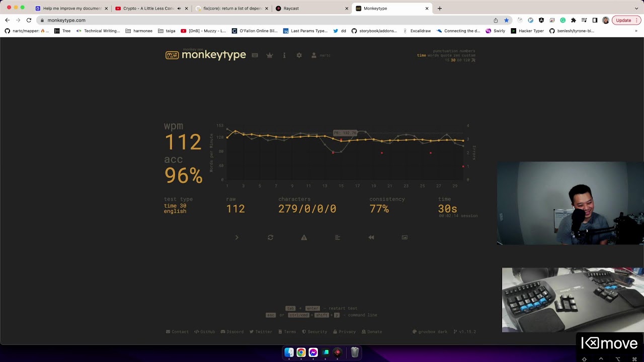
Task: Select the zen test mode
Action: pos(457,55)
